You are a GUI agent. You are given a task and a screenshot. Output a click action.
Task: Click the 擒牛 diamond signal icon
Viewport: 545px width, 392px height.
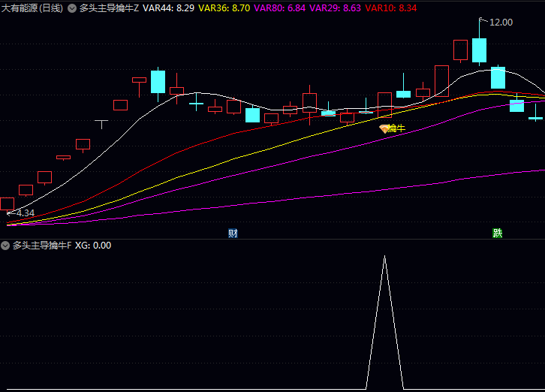tap(384, 129)
